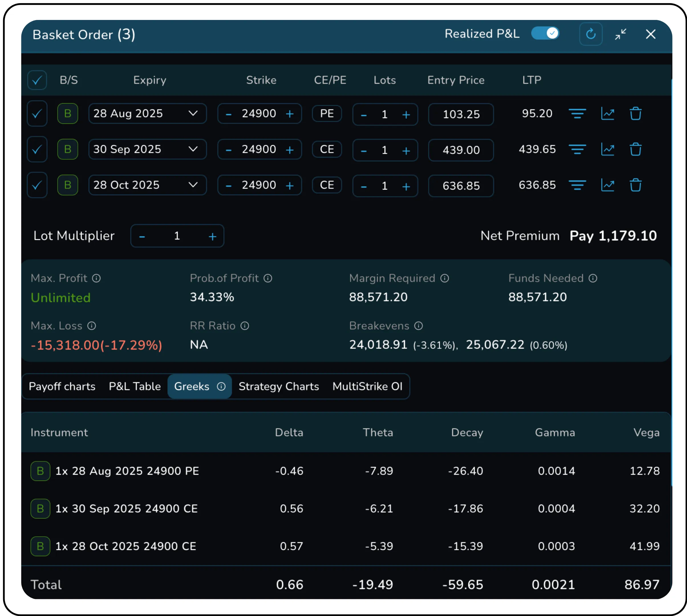The height and width of the screenshot is (616, 687).
Task: Open Breakevens info tooltip
Action: pos(419,326)
